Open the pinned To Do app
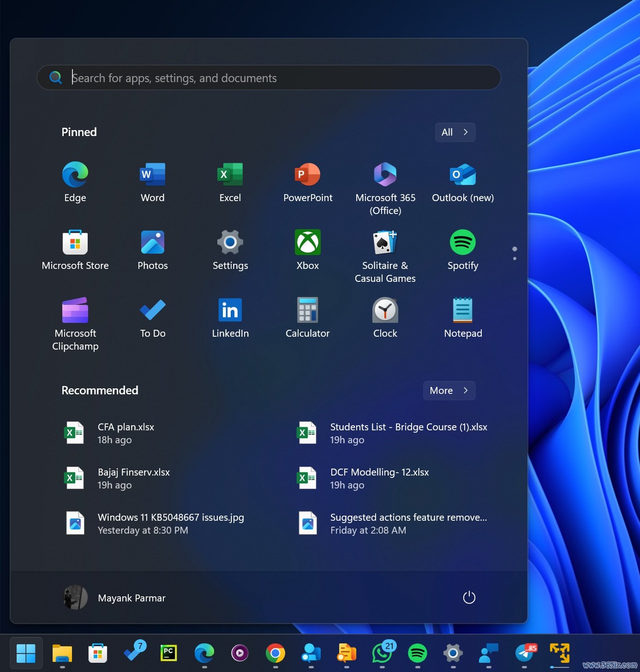This screenshot has width=640, height=672. (x=153, y=317)
